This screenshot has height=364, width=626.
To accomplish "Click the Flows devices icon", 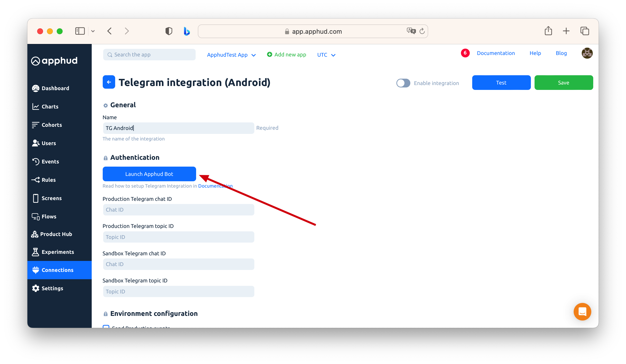I will click(x=35, y=217).
